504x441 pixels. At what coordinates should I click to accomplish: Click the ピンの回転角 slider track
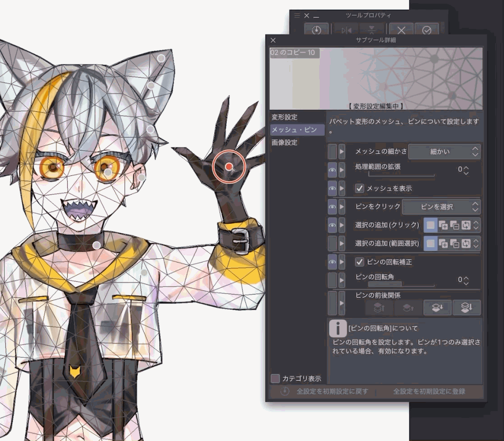click(401, 285)
